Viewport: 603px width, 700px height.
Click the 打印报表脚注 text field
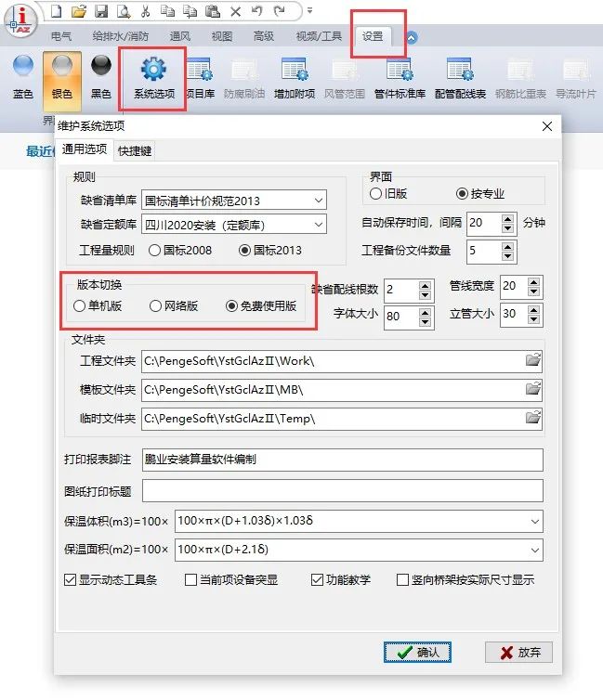point(341,460)
